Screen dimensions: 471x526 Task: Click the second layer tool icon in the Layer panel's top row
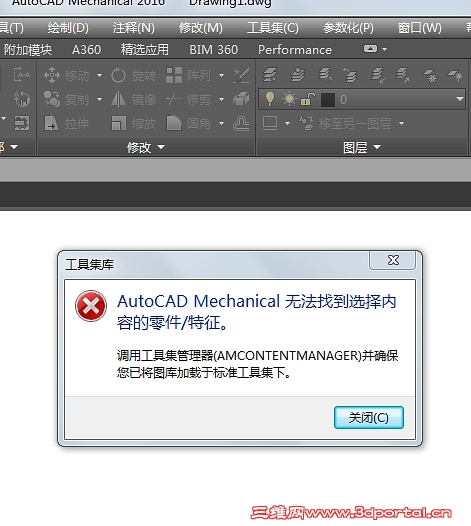pyautogui.click(x=298, y=75)
